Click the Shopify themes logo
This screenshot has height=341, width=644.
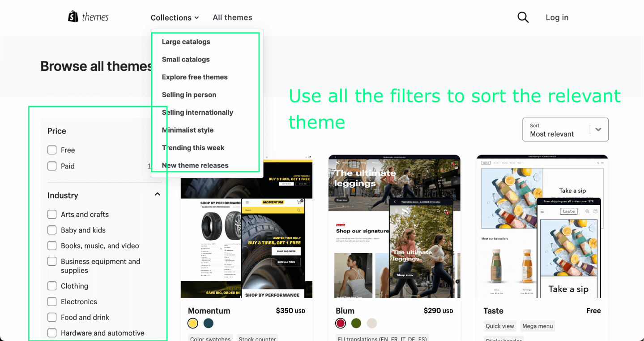(88, 17)
